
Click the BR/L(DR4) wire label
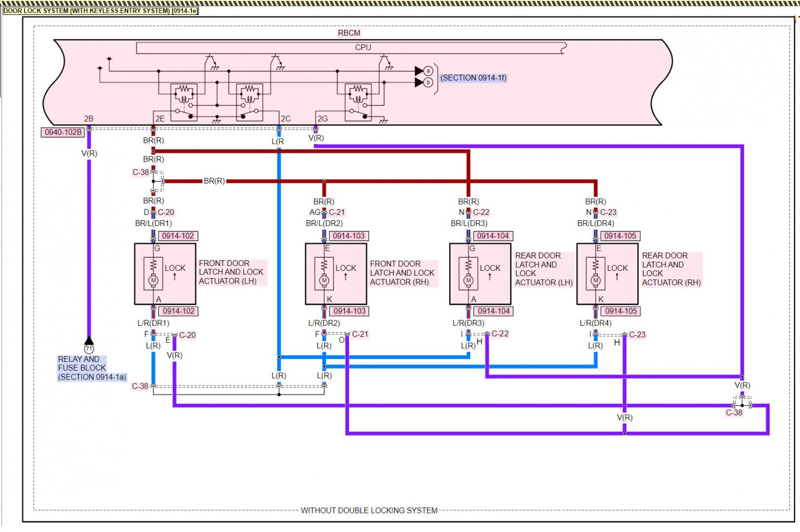click(x=596, y=223)
